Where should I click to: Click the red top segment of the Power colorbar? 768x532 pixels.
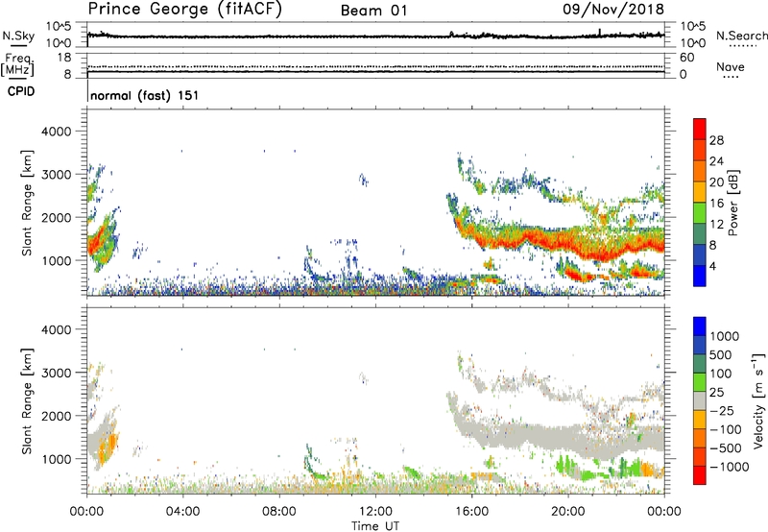700,129
